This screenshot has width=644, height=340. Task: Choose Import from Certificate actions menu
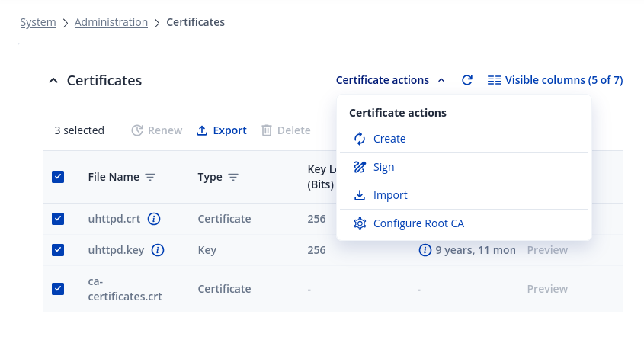tap(390, 195)
